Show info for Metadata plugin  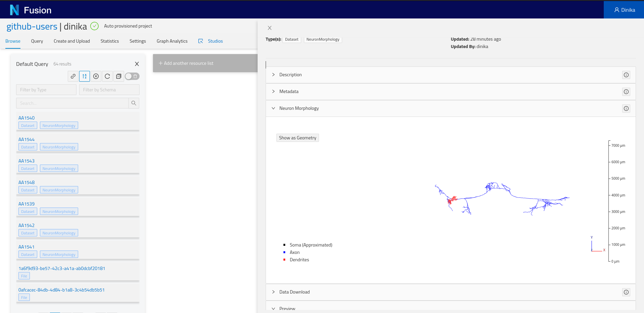(626, 92)
